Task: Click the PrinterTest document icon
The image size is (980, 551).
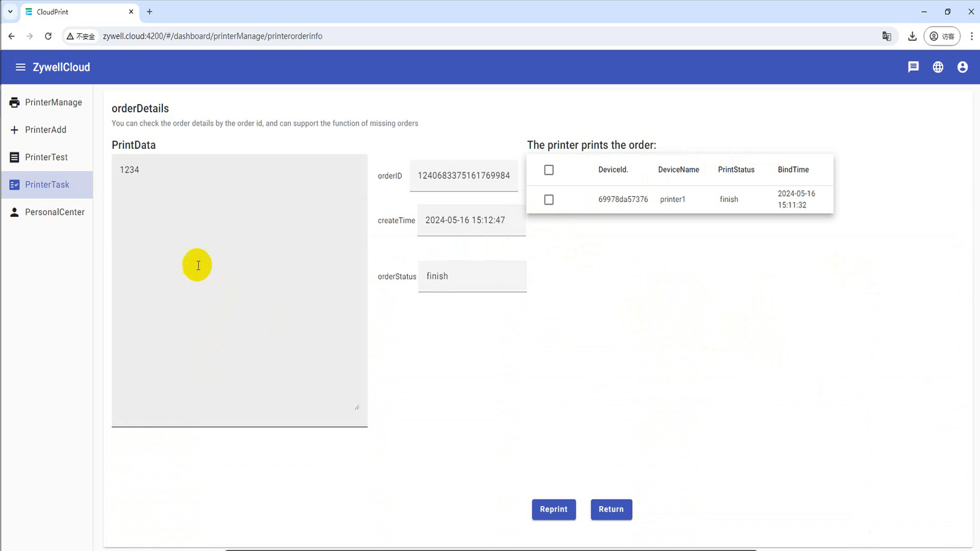Action: pyautogui.click(x=14, y=157)
